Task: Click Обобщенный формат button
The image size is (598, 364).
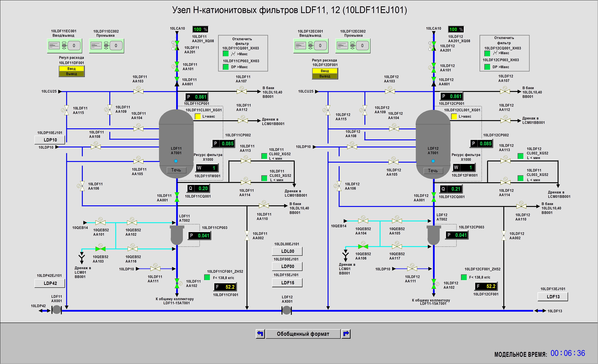Action: (x=303, y=334)
